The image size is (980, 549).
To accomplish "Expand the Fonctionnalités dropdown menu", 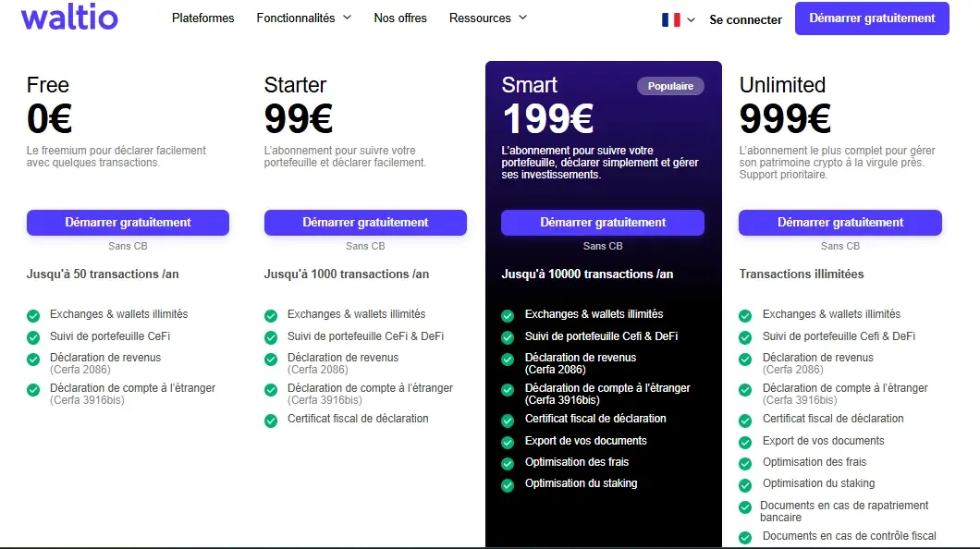I will (x=303, y=18).
